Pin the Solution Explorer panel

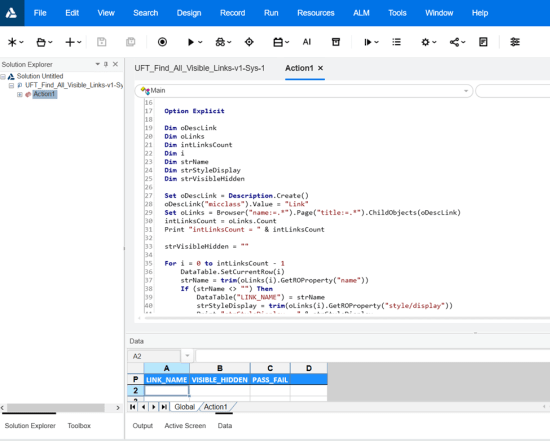point(106,64)
